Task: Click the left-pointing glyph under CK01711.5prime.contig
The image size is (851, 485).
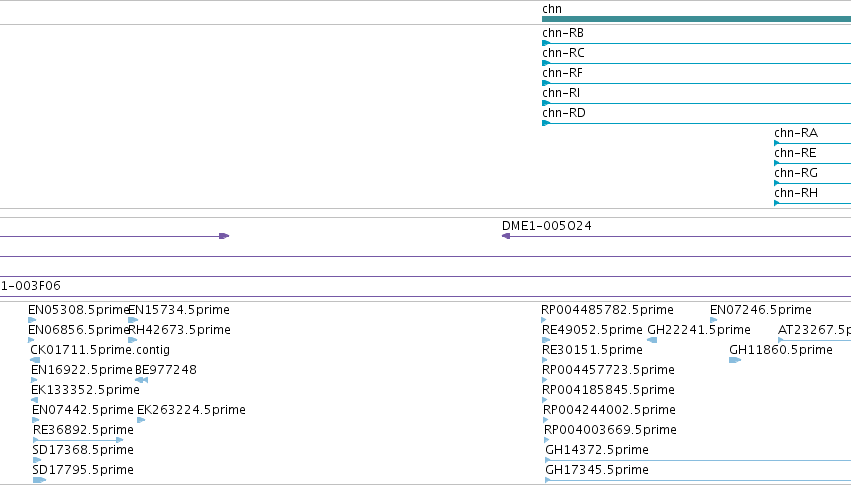Action: point(35,360)
